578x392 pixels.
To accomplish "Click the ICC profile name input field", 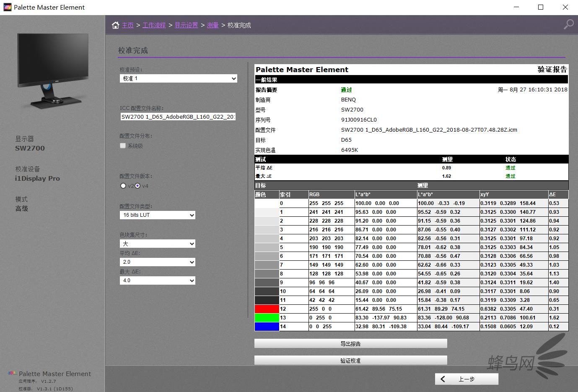I will click(x=179, y=117).
